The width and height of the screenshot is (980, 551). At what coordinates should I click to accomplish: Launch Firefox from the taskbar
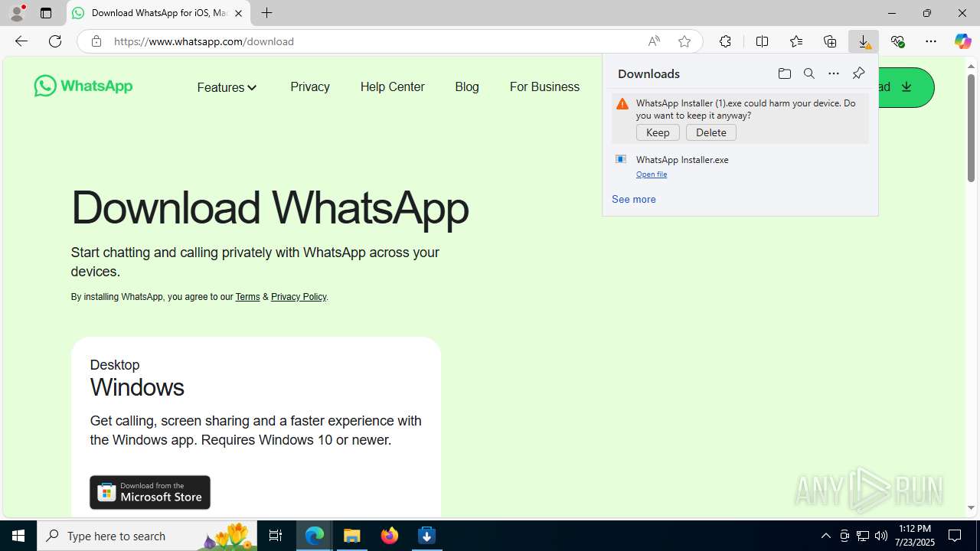(x=390, y=536)
